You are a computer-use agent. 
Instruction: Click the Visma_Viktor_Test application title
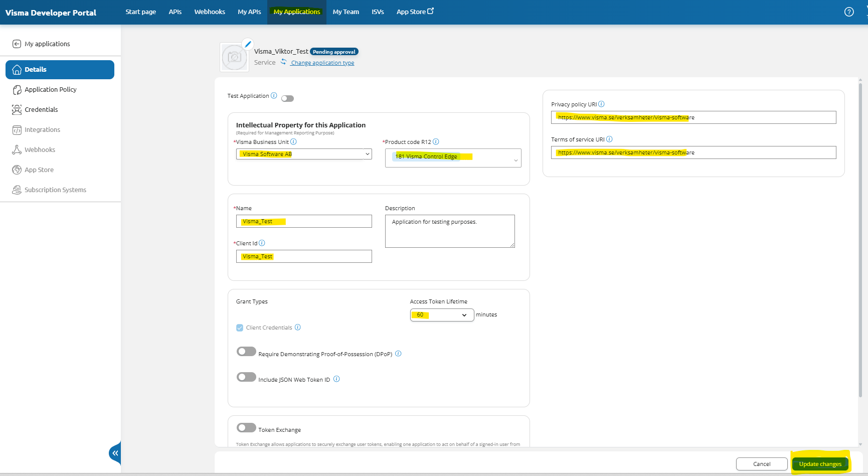click(x=281, y=51)
